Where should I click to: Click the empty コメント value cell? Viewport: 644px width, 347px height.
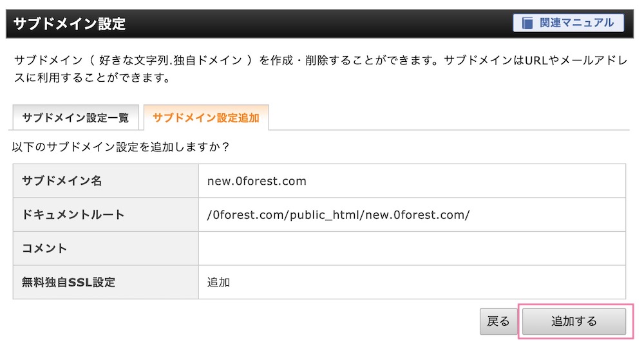click(412, 248)
